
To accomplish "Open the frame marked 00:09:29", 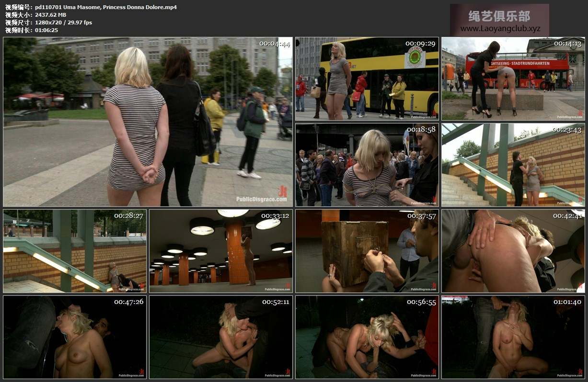I will (x=367, y=79).
